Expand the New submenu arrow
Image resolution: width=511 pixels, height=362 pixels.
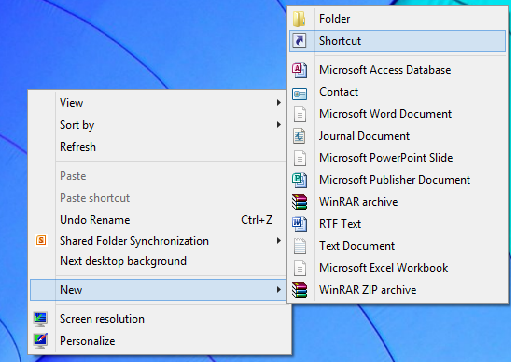(279, 290)
